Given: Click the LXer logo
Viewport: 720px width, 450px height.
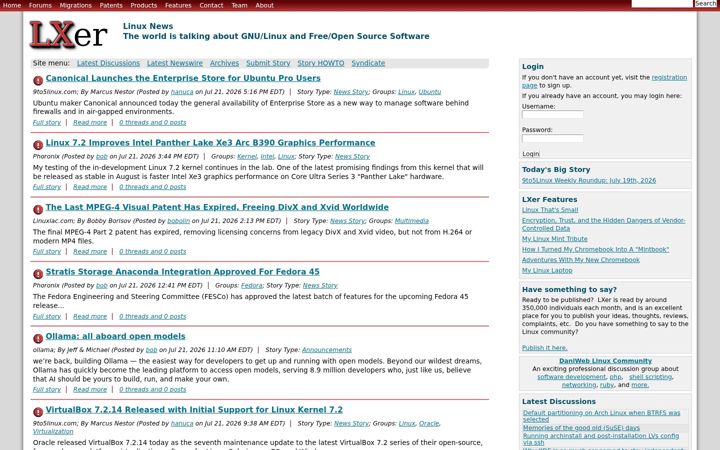Looking at the screenshot, I should click(x=68, y=34).
